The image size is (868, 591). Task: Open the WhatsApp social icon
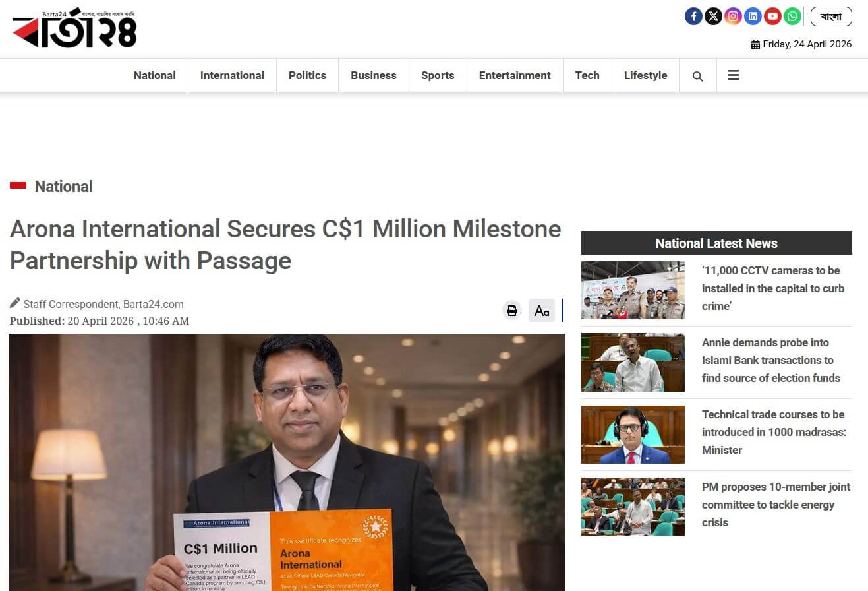[x=792, y=16]
